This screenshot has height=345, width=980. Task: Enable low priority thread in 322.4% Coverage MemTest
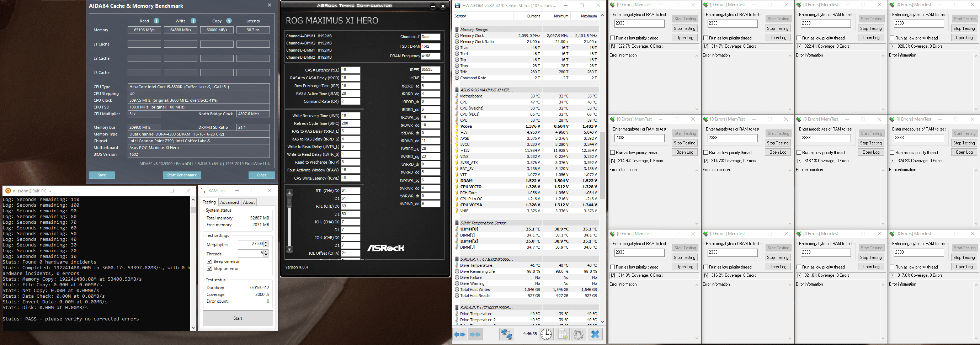pos(799,38)
